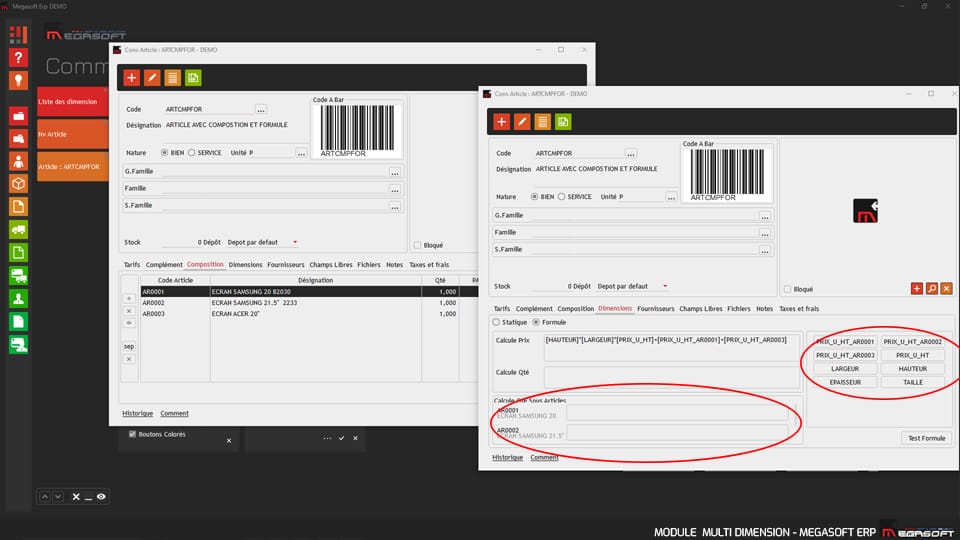Click the green save icon in back window toolbar
The height and width of the screenshot is (540, 960).
193,78
